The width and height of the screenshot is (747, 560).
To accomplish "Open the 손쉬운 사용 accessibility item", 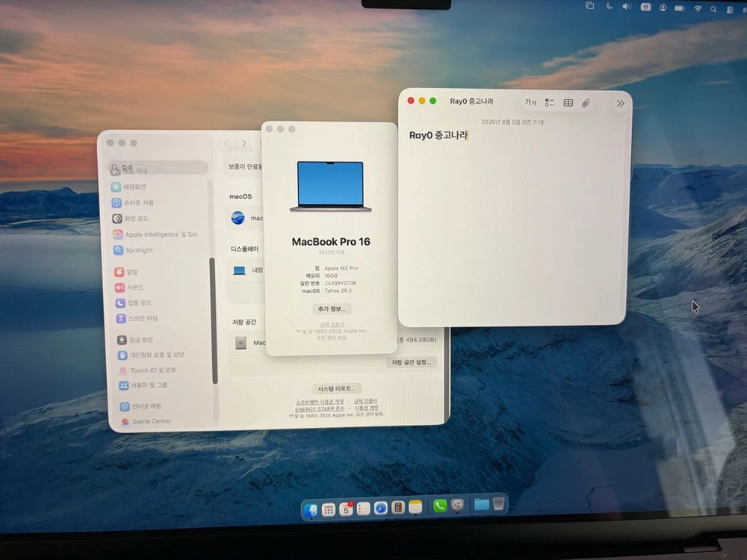I will coord(132,202).
